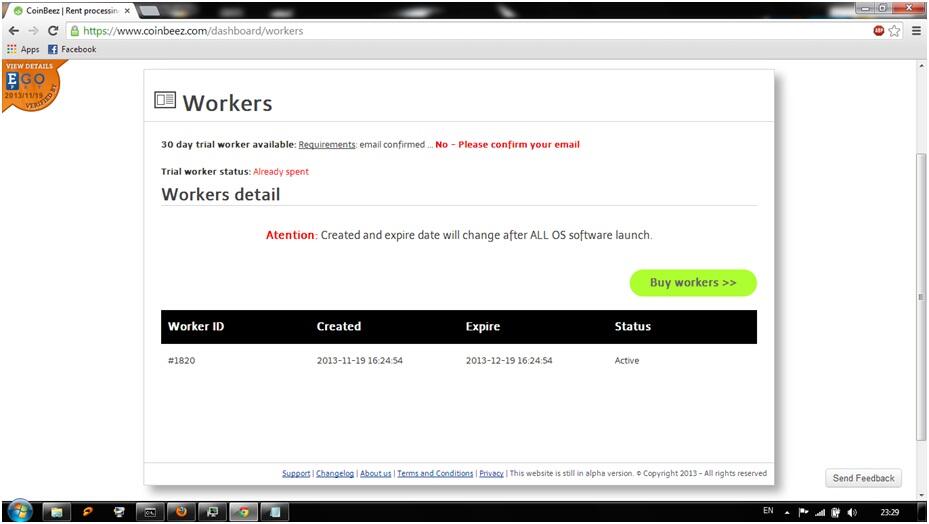Open the file explorer taskbar icon
Image resolution: width=929 pixels, height=524 pixels.
pos(57,512)
